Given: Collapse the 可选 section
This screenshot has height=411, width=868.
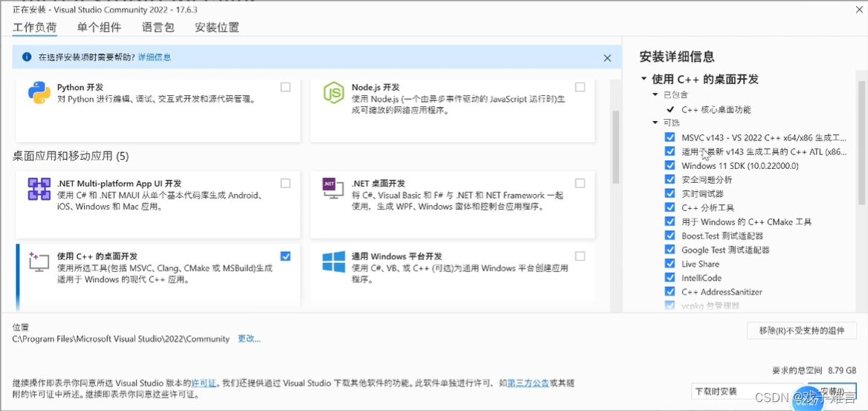Looking at the screenshot, I should 655,122.
